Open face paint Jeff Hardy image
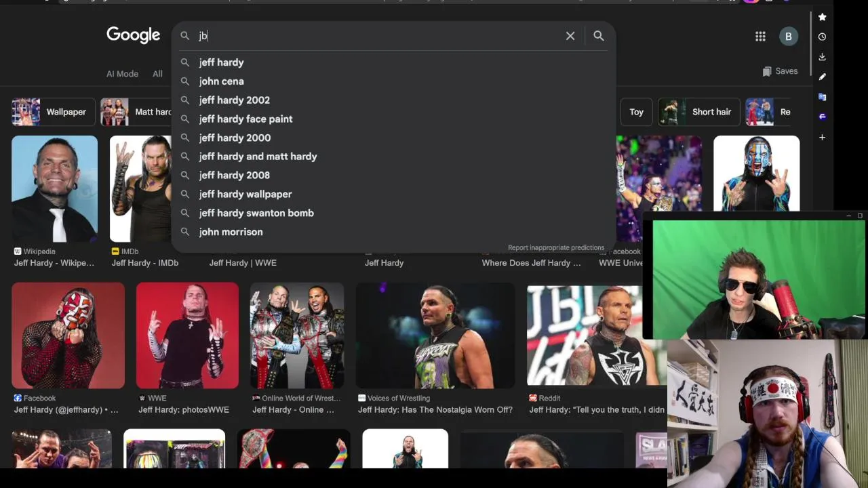Screen dimensions: 868x488 [756, 174]
